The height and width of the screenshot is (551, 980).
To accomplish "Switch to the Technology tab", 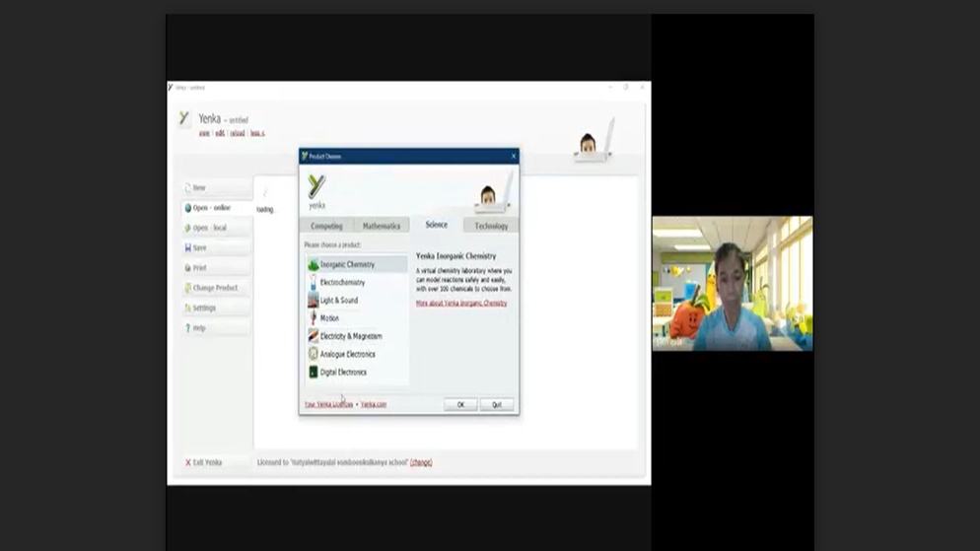I will point(491,226).
